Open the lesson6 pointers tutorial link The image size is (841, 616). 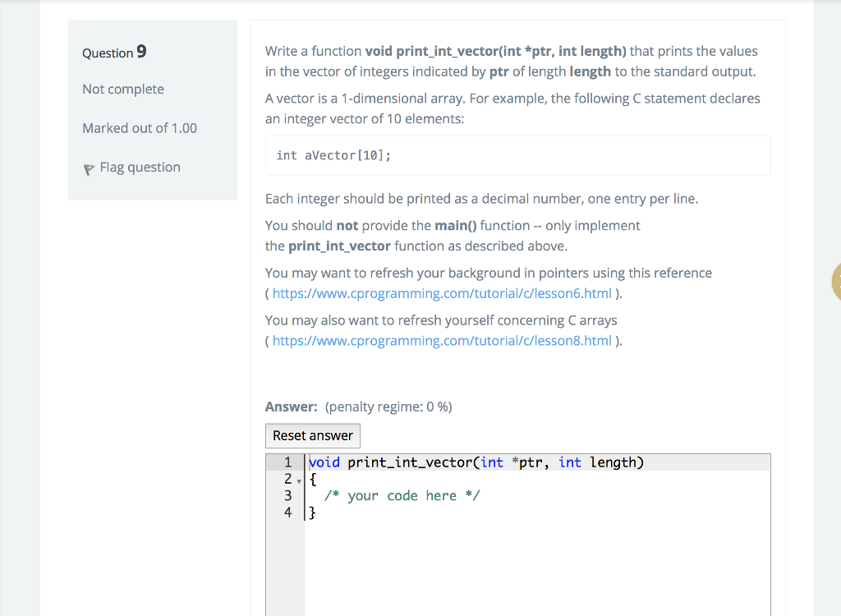coord(440,293)
